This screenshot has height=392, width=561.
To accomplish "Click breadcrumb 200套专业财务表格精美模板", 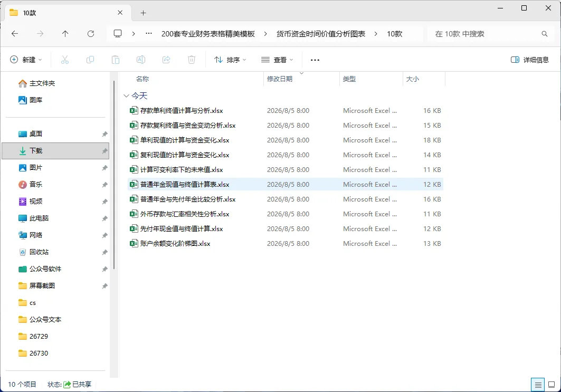I will [208, 34].
